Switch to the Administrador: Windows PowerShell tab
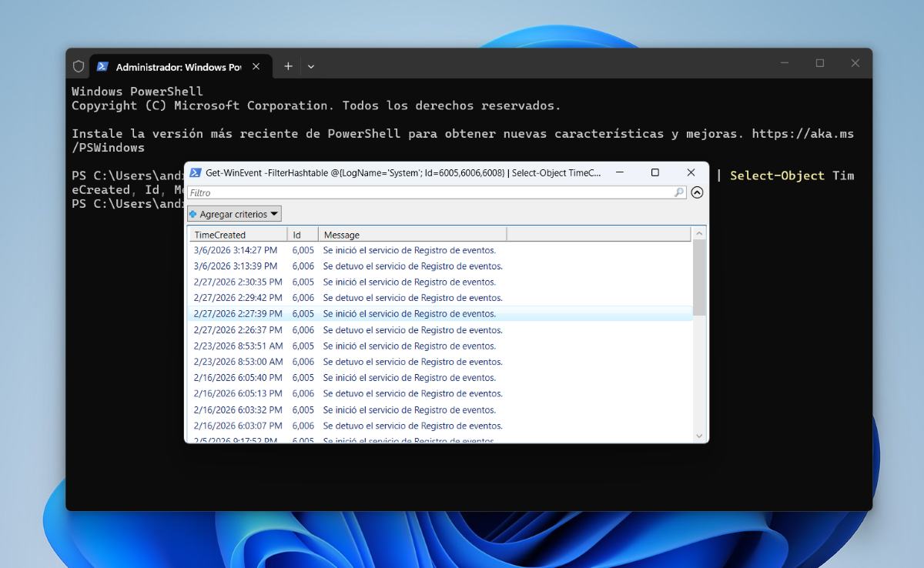This screenshot has width=924, height=568. (176, 66)
